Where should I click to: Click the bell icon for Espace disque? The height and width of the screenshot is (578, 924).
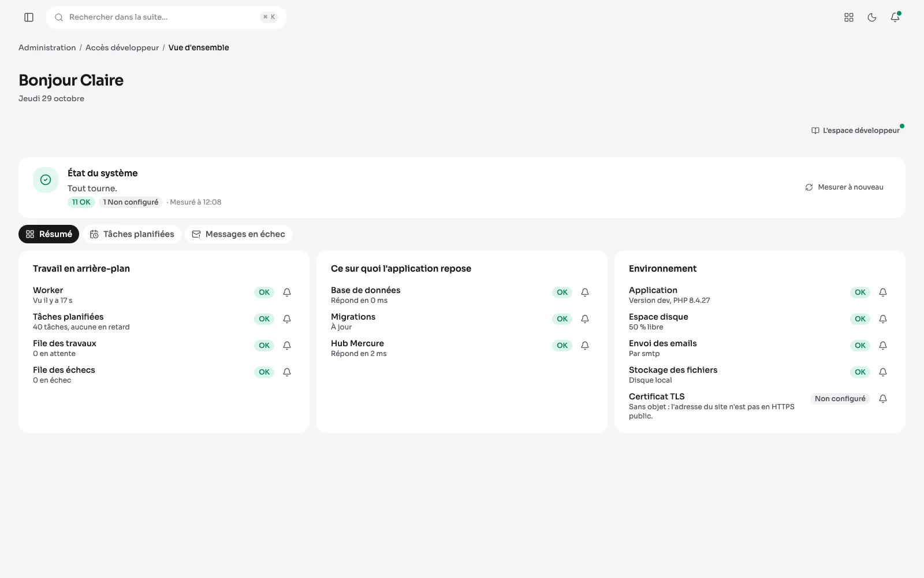point(883,319)
